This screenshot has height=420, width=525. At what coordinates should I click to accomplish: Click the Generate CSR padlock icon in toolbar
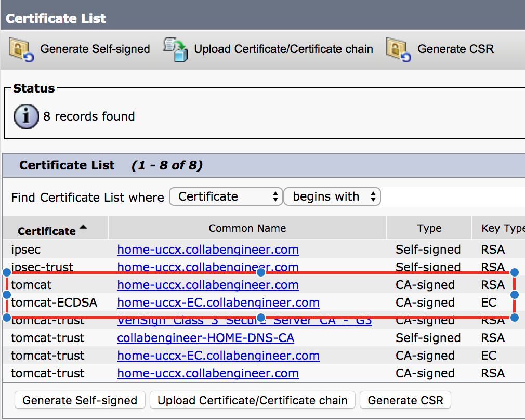(x=399, y=49)
